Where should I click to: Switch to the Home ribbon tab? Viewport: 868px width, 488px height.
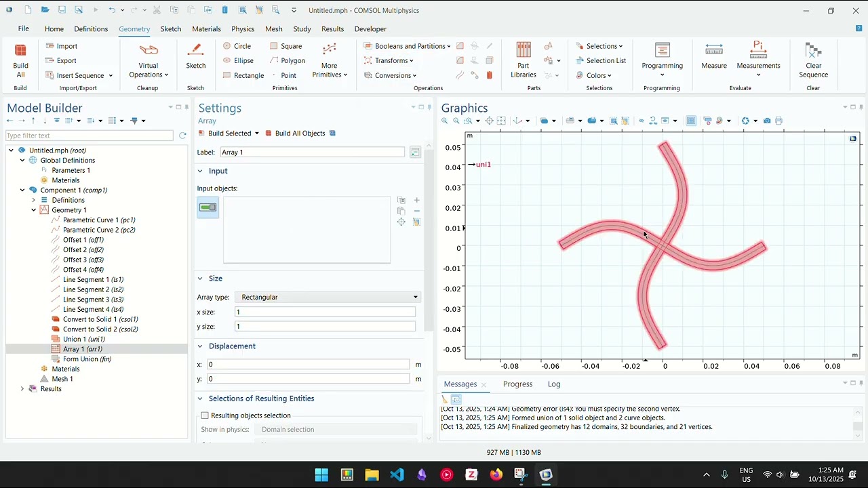(x=54, y=28)
